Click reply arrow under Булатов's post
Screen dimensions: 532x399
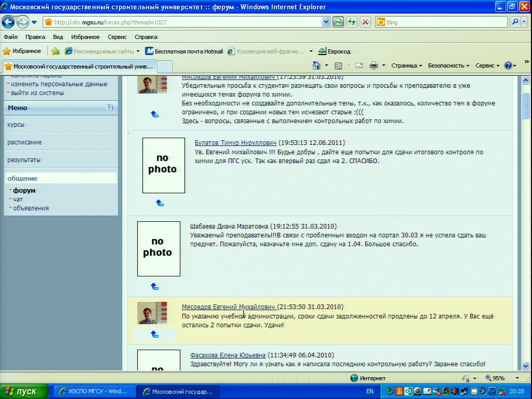click(160, 203)
